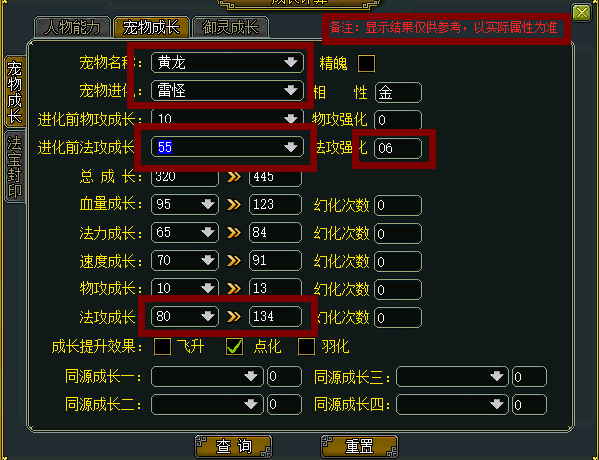Image resolution: width=599 pixels, height=460 pixels.
Task: Click the 法攻强化 input field
Action: [398, 148]
